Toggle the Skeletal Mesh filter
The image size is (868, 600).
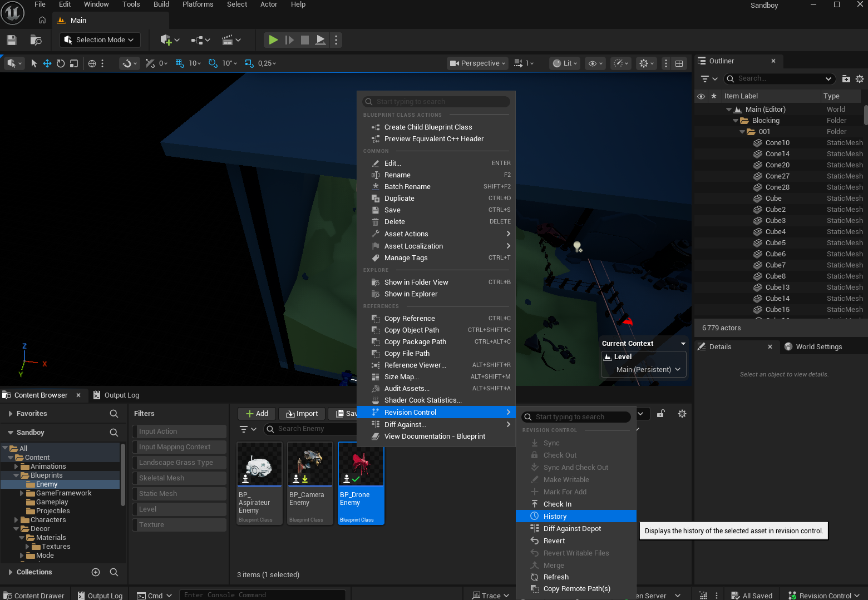[x=179, y=478]
